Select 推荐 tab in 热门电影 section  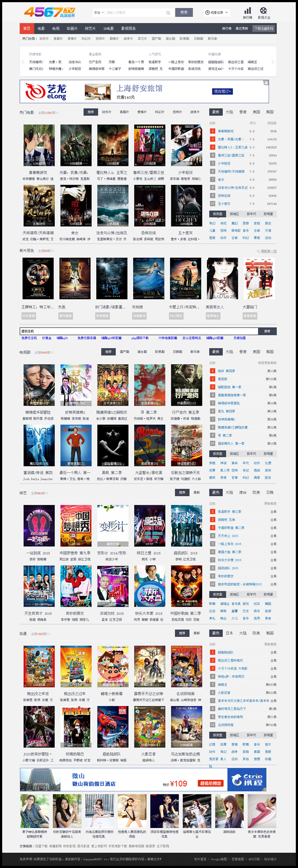click(91, 112)
